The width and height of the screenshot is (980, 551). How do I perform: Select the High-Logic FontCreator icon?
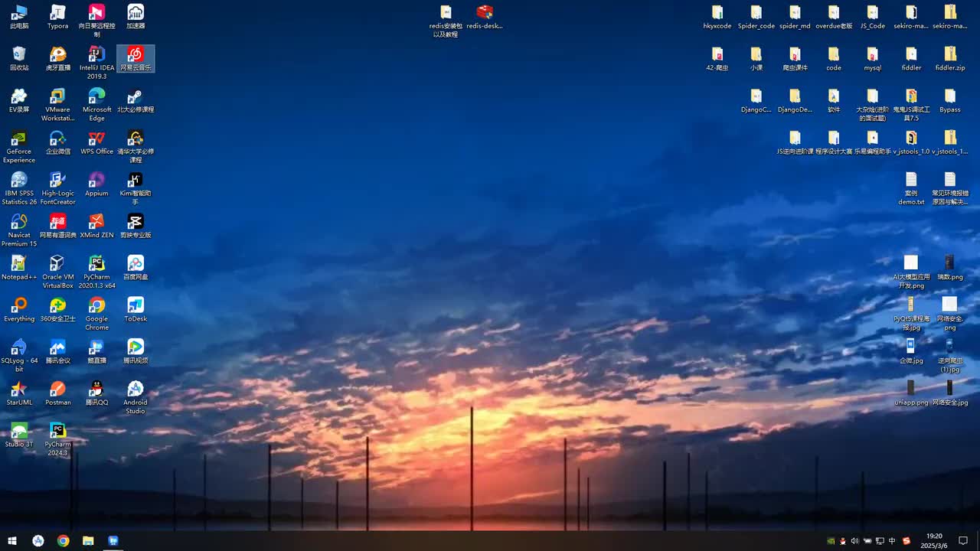(57, 188)
